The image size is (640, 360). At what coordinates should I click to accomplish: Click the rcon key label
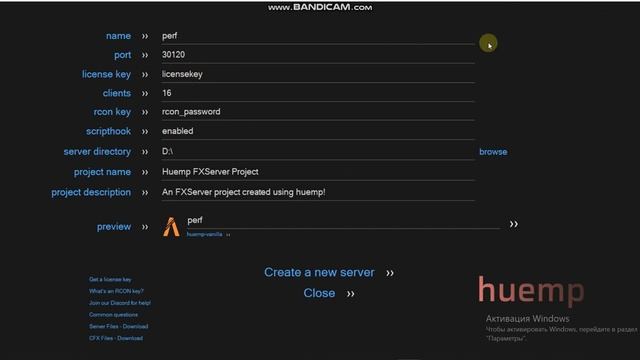[112, 112]
